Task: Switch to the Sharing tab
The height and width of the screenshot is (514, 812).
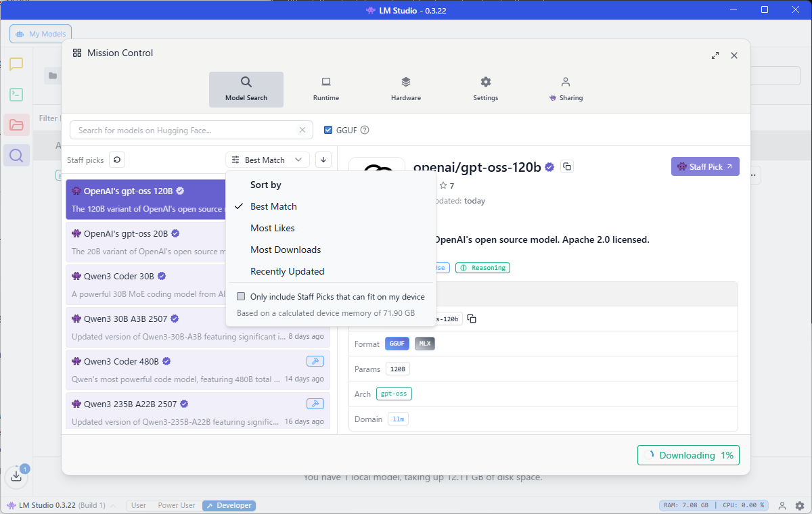Action: [x=566, y=89]
